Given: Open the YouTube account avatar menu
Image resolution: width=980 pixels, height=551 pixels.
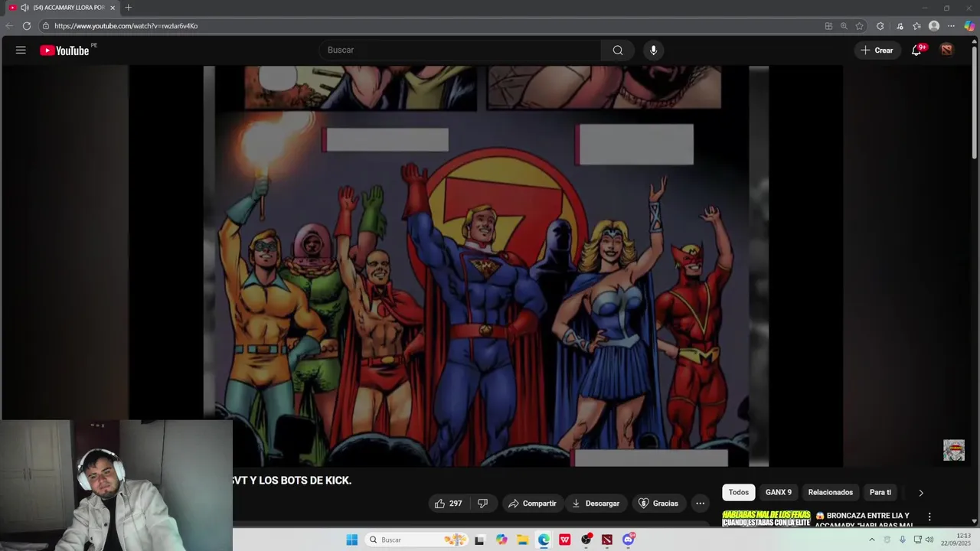Looking at the screenshot, I should pos(947,50).
